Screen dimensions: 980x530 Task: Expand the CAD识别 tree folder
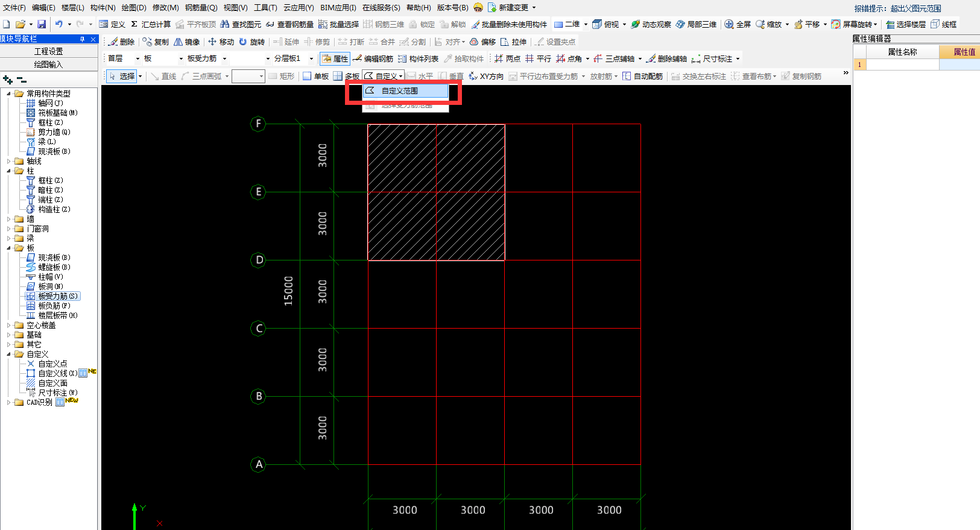(9, 402)
